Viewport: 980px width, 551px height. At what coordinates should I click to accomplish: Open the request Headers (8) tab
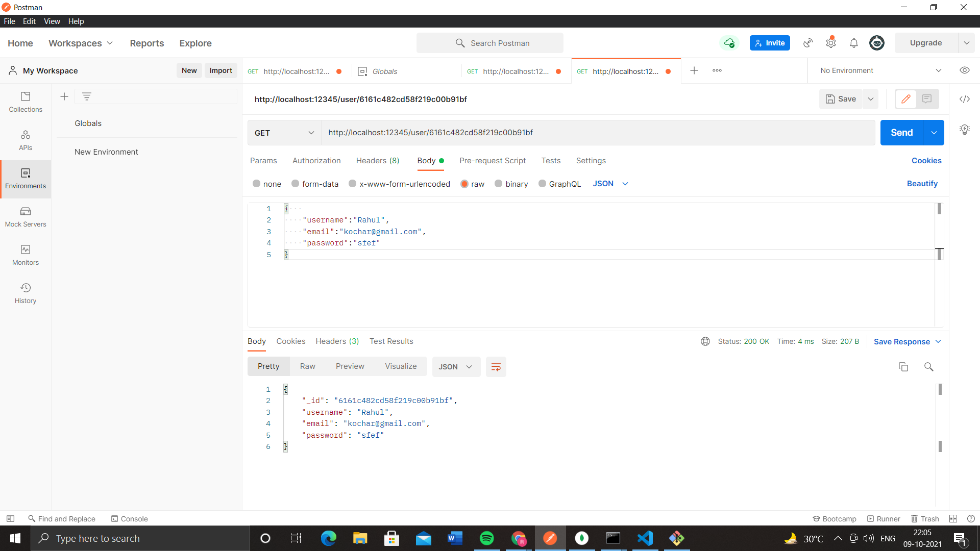pyautogui.click(x=378, y=161)
